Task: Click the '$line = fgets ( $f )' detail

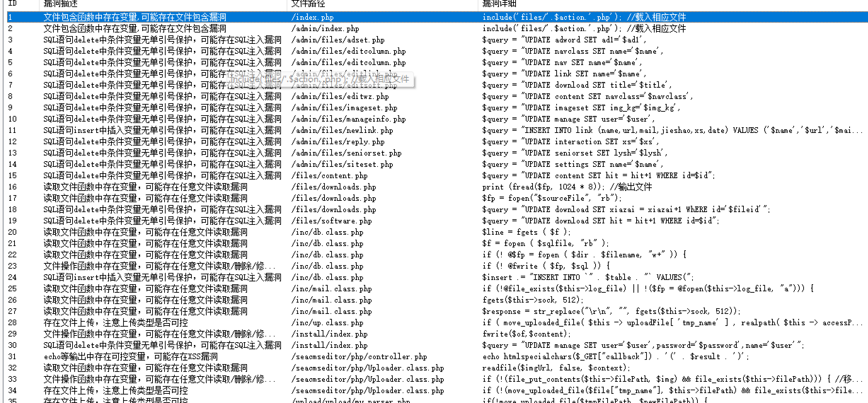Action: (527, 232)
